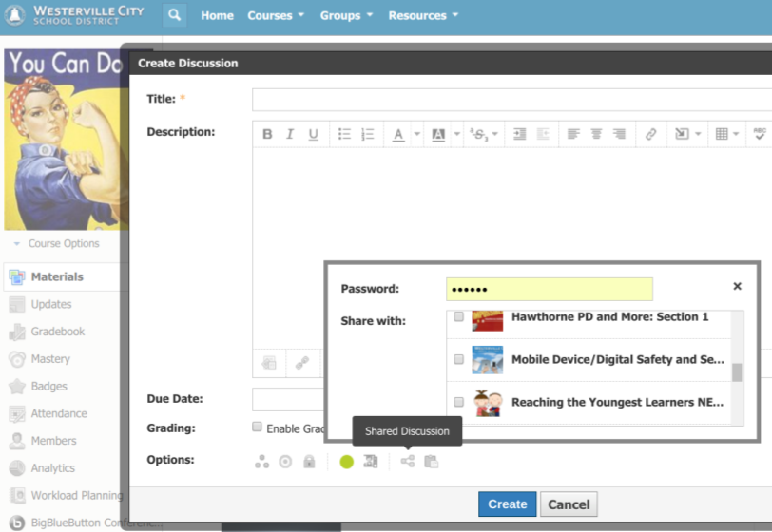This screenshot has width=772, height=532.
Task: Check Reaching the Youngest Learners checkbox
Action: [458, 402]
